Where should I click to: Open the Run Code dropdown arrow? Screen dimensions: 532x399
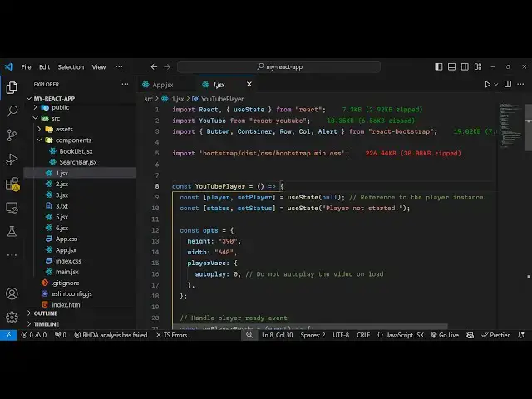496,84
